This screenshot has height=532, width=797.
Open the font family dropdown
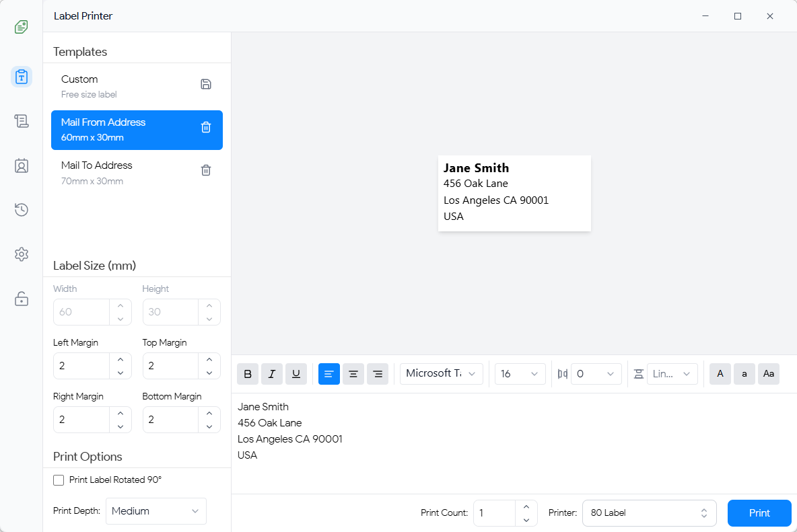pyautogui.click(x=441, y=374)
